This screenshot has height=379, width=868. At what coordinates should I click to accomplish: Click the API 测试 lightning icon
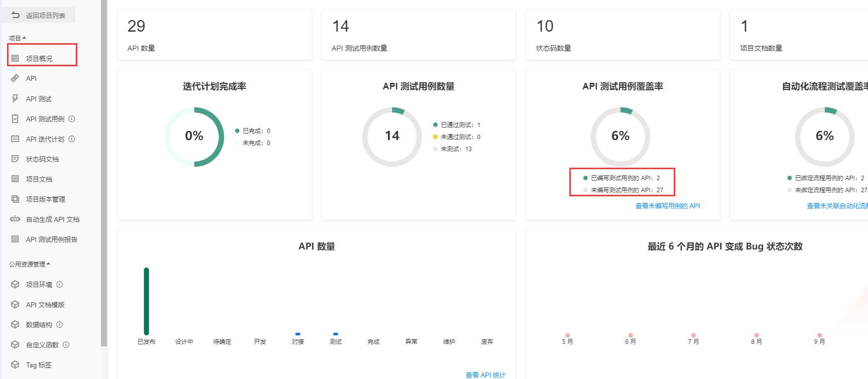[x=15, y=98]
